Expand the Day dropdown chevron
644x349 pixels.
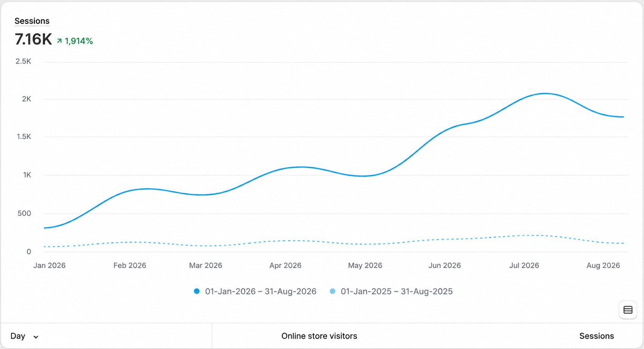tap(36, 337)
